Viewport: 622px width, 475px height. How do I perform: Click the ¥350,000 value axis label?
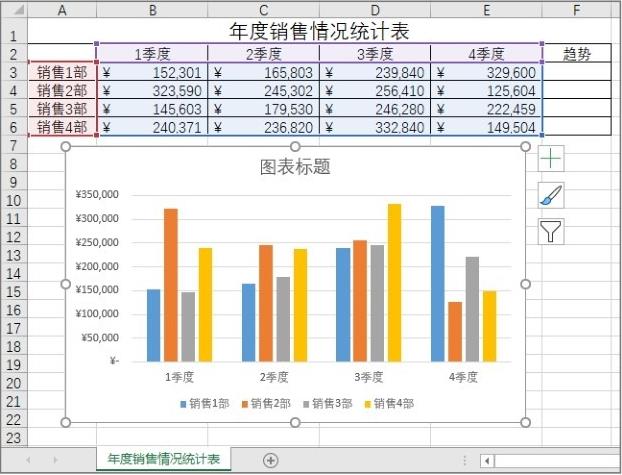97,194
